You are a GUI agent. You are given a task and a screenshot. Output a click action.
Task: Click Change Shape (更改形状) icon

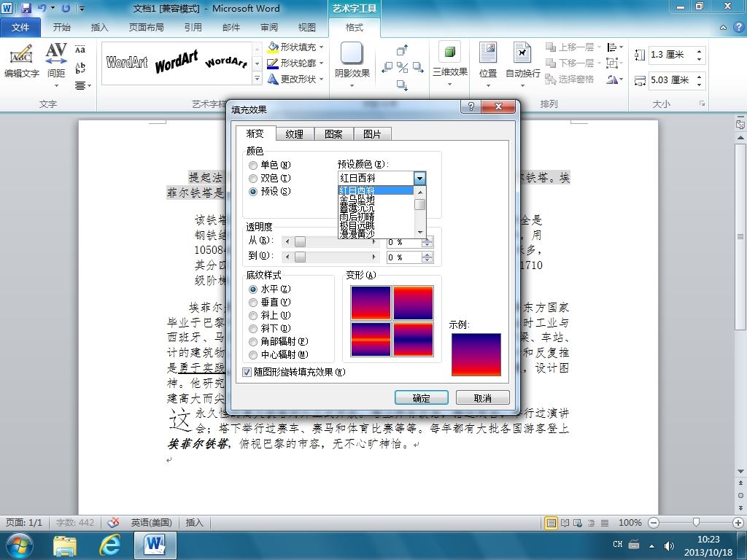(273, 79)
